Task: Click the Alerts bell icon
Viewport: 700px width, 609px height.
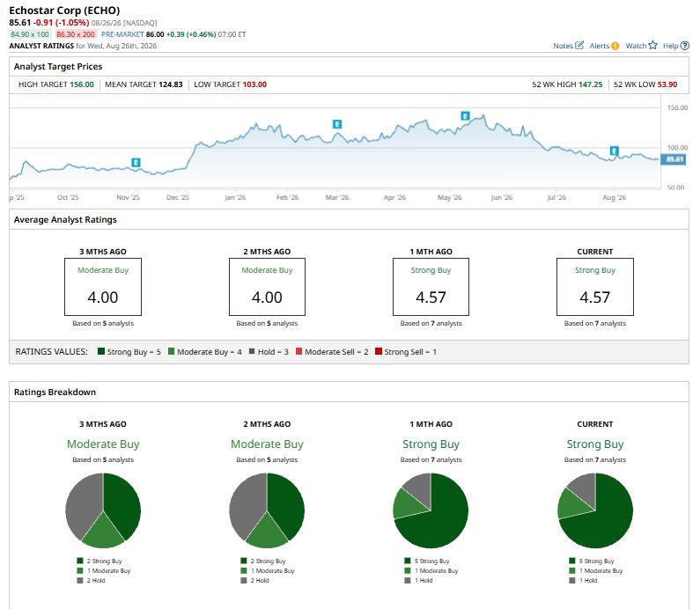Action: [x=615, y=46]
